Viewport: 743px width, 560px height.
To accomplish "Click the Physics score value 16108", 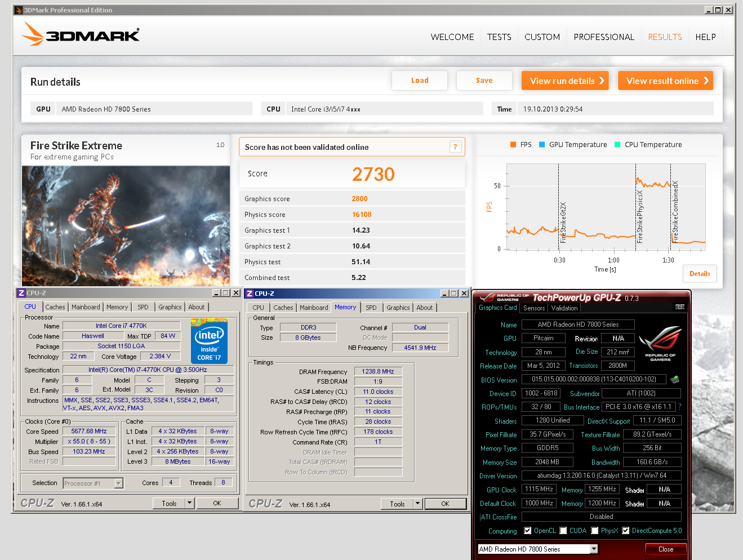I will tap(362, 215).
